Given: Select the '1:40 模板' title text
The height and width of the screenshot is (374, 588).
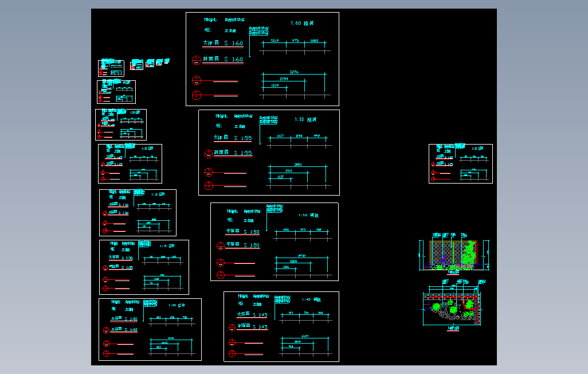Looking at the screenshot, I should point(177,305).
